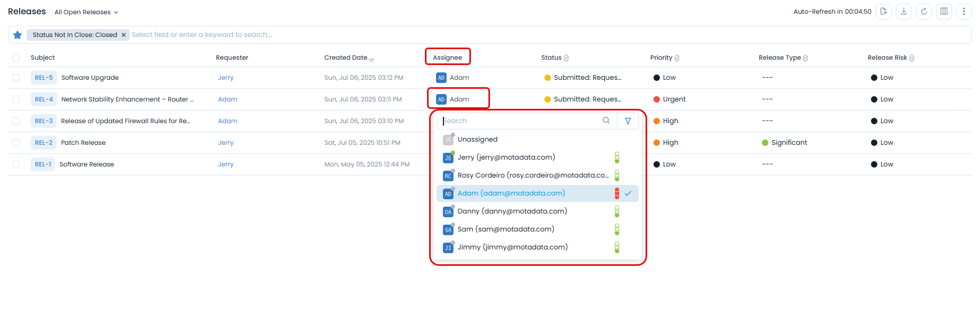This screenshot has width=980, height=315.
Task: Click the download icon in toolbar
Action: (x=904, y=12)
